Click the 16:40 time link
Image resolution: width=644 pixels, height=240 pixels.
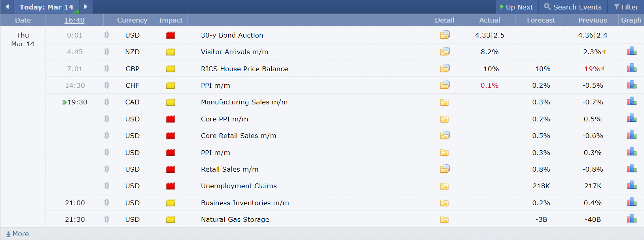(74, 20)
